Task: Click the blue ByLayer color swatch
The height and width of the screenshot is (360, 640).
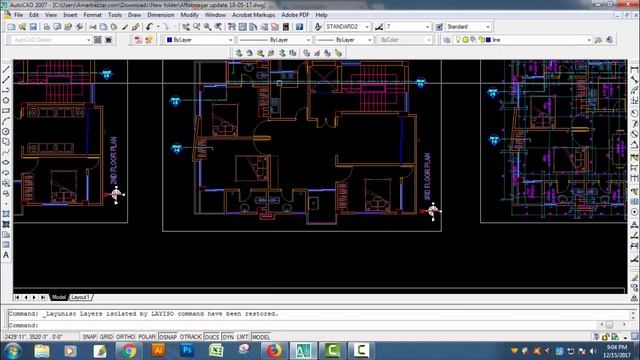Action: tap(169, 40)
